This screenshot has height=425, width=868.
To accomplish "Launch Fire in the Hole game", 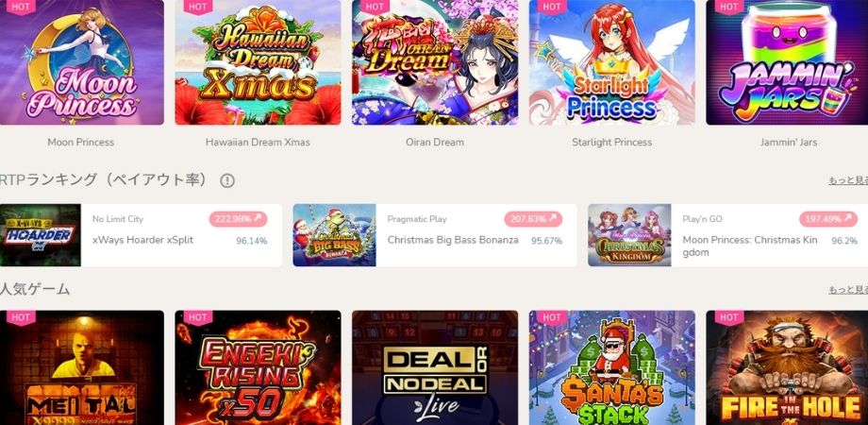I will pyautogui.click(x=787, y=367).
